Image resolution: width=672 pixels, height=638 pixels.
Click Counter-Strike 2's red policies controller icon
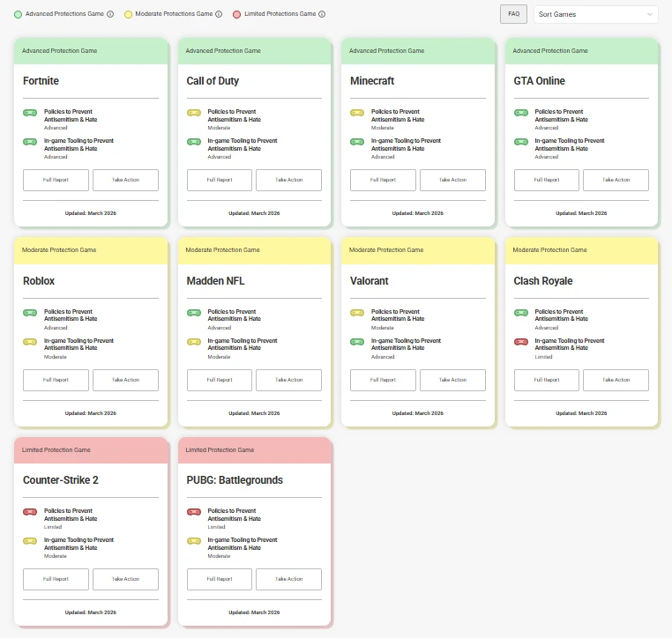30,512
